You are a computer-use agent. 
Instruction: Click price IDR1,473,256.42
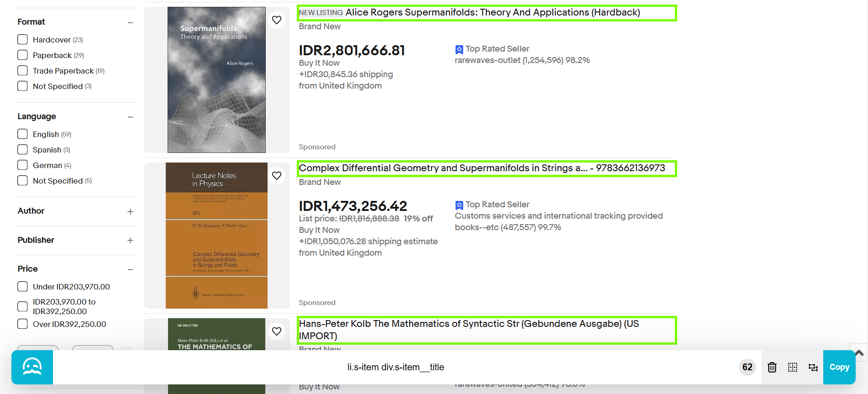(x=353, y=206)
